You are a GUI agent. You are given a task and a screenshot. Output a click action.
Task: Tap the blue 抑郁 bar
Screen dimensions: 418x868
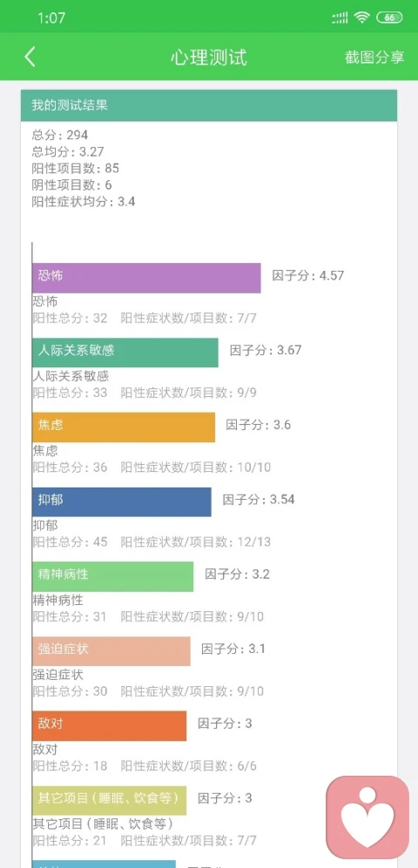point(122,501)
